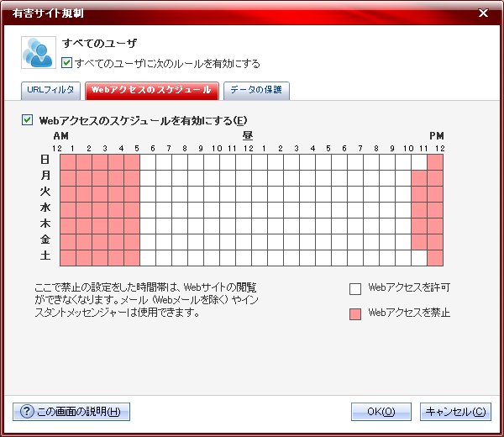Click the AM header label
The width and height of the screenshot is (504, 437).
coord(61,136)
